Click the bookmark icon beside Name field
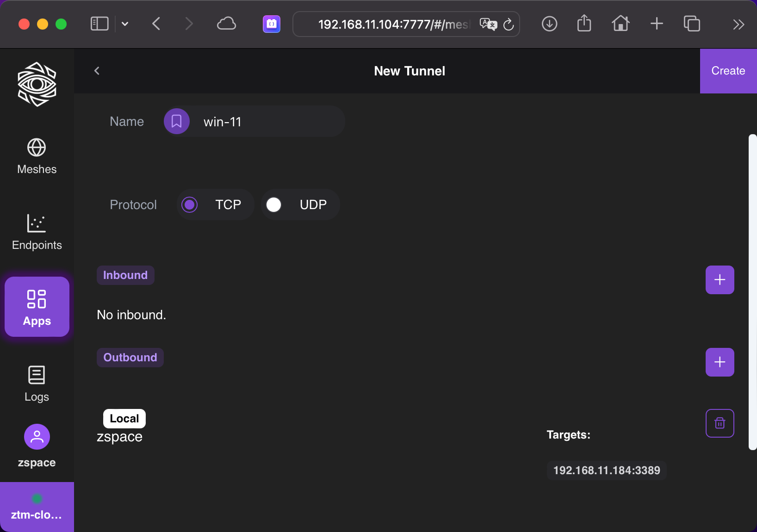The width and height of the screenshot is (757, 532). tap(176, 121)
